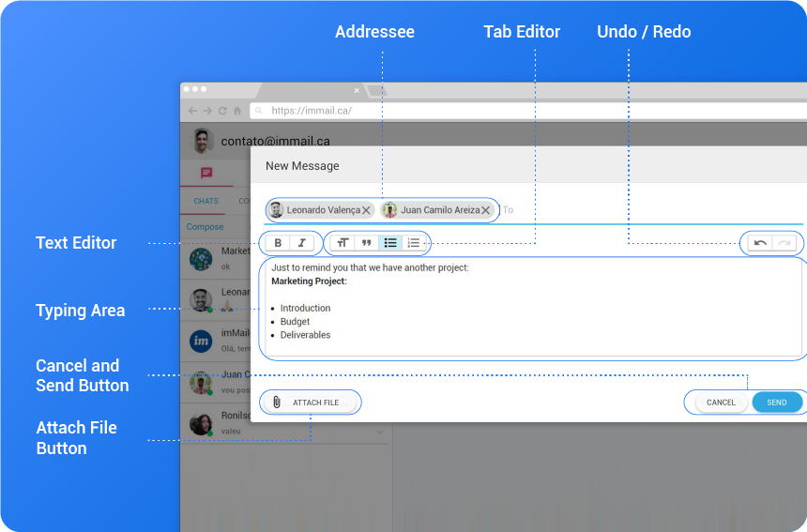Image resolution: width=807 pixels, height=532 pixels.
Task: Toggle Bold formatting in text editor
Action: (x=278, y=243)
